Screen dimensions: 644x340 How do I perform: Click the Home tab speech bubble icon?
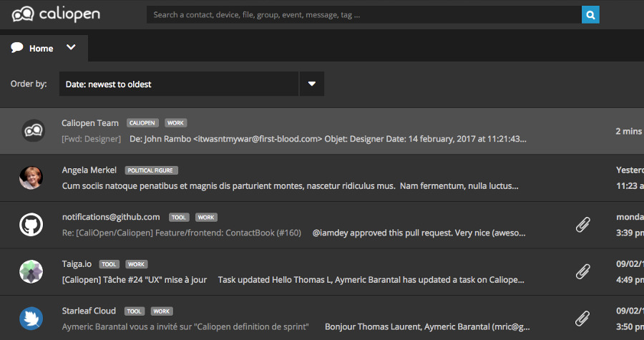tap(17, 48)
